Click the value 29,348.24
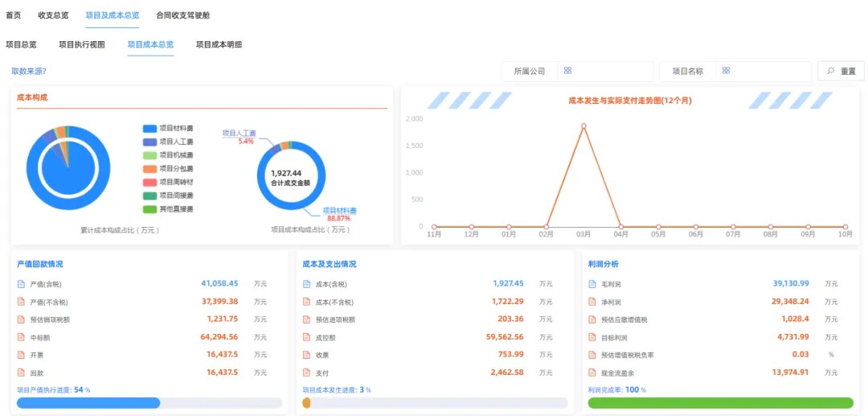This screenshot has height=416, width=868. (x=791, y=301)
